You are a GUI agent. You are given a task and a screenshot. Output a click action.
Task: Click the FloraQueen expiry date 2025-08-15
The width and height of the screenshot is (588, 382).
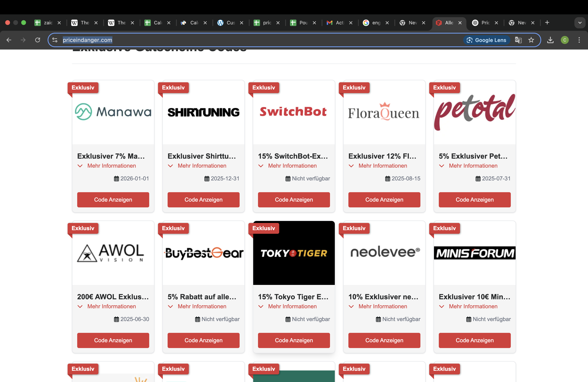point(406,178)
